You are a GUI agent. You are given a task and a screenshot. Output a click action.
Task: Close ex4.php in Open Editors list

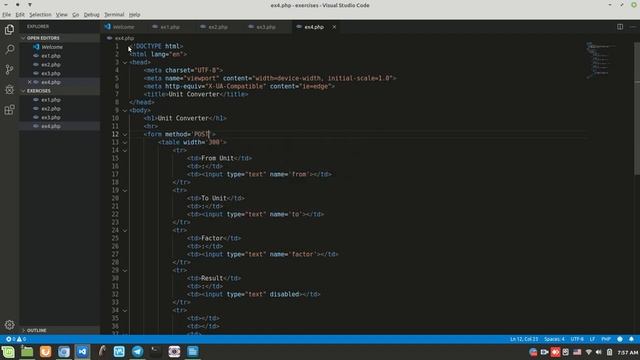[29, 82]
